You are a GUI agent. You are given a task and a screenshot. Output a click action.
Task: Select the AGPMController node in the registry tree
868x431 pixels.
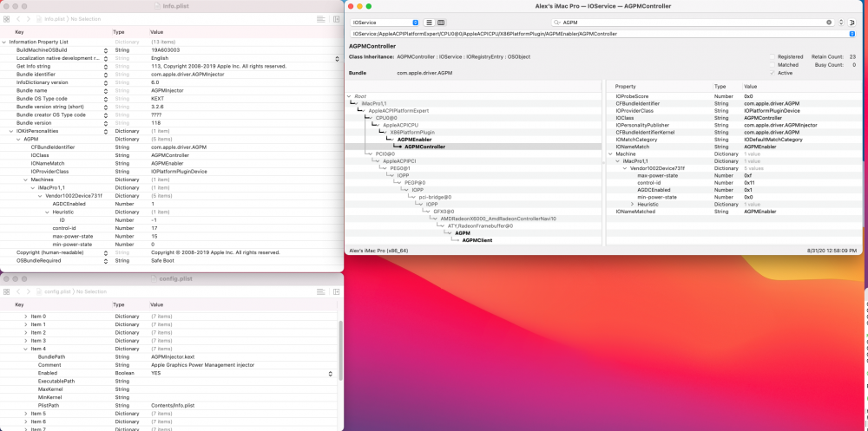tap(424, 147)
